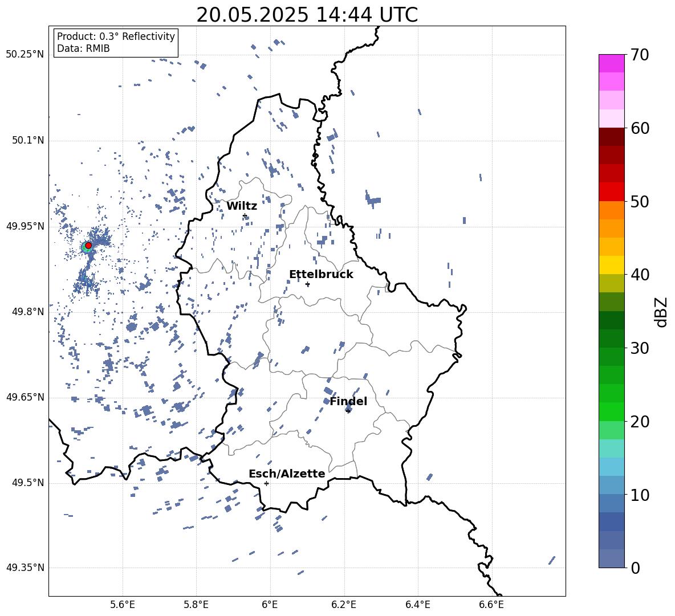Viewport: 675px width, 616px height.
Task: Click the latitude label 50.25°N
Action: (x=25, y=55)
